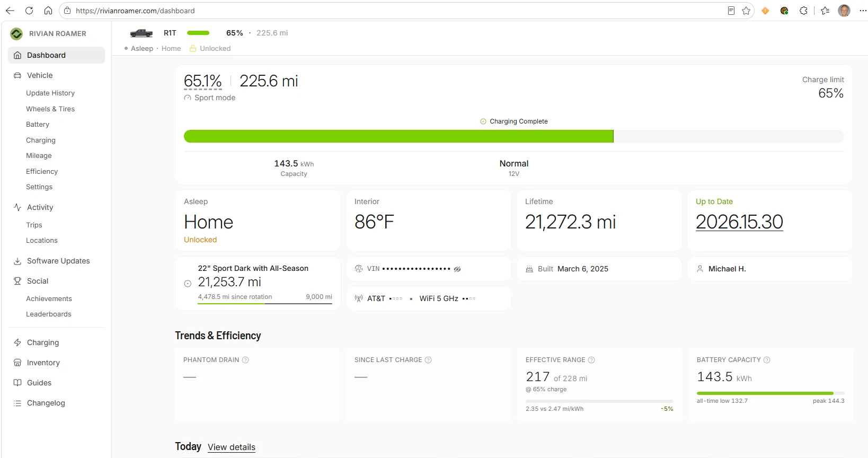Open Leaderboards under Social

[x=49, y=314]
